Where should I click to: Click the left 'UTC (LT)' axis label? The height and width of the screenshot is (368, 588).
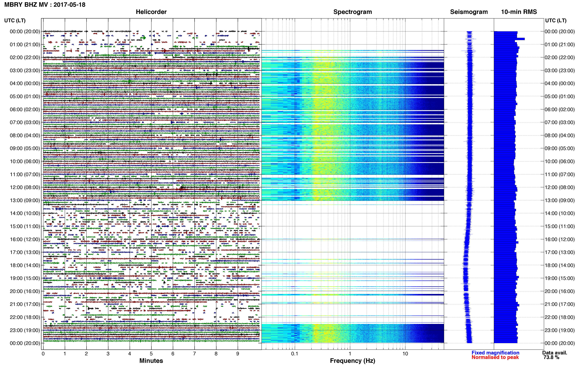pyautogui.click(x=15, y=20)
